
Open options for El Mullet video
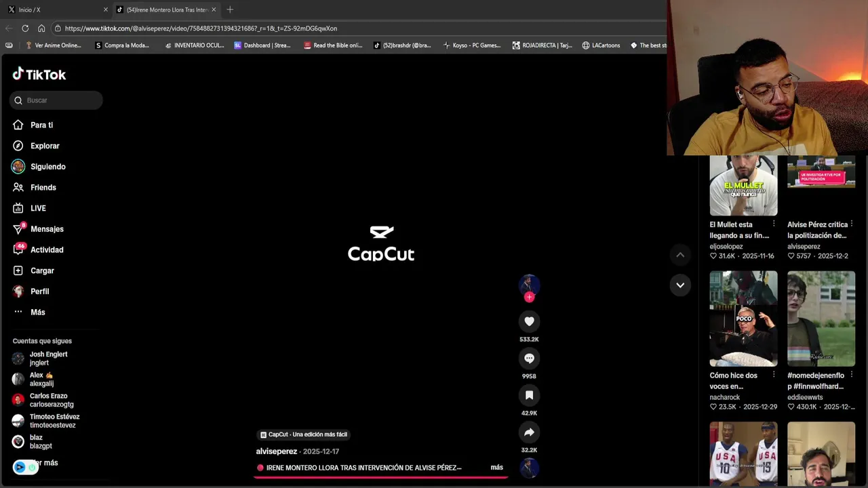[x=774, y=224]
